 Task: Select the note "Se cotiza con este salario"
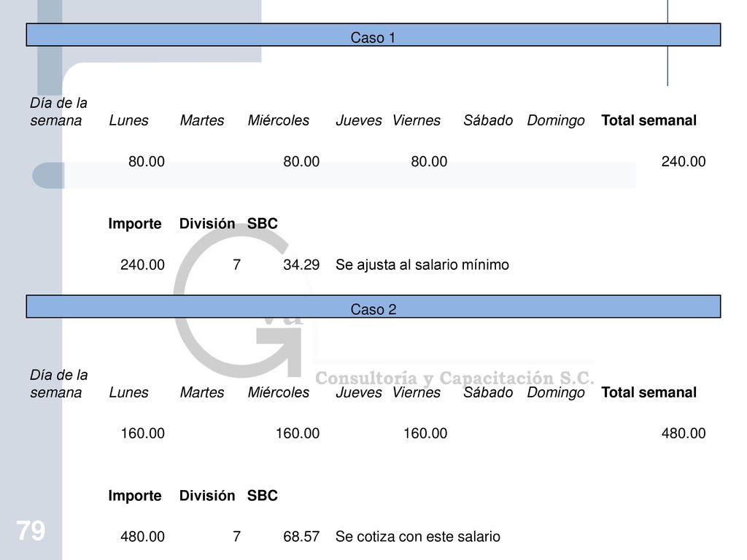pyautogui.click(x=418, y=537)
